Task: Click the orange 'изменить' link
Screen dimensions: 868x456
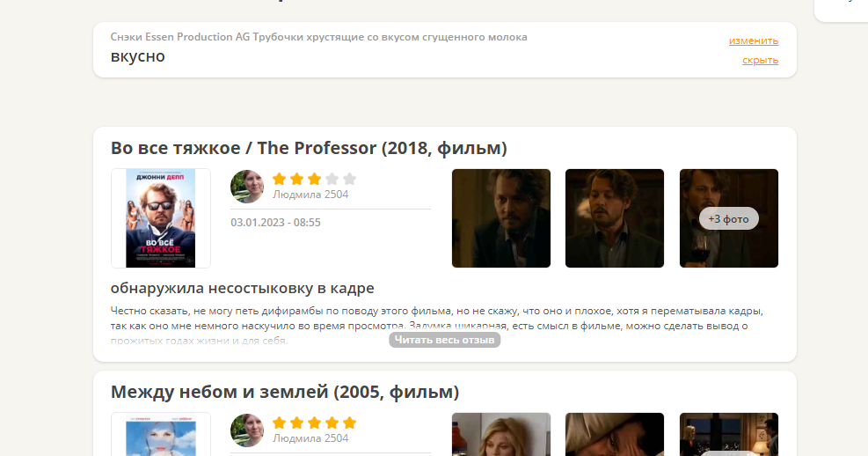Action: 754,40
